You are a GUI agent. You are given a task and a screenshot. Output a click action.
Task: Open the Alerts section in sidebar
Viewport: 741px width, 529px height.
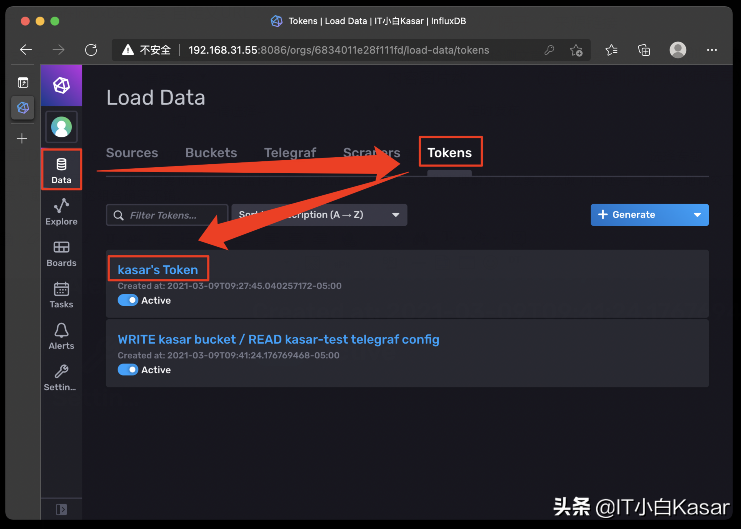click(61, 336)
